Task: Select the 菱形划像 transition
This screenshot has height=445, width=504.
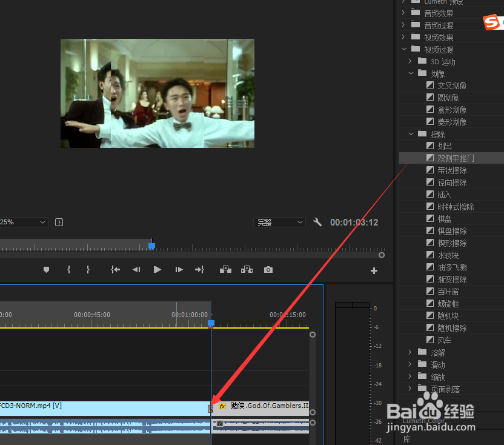Action: (452, 122)
